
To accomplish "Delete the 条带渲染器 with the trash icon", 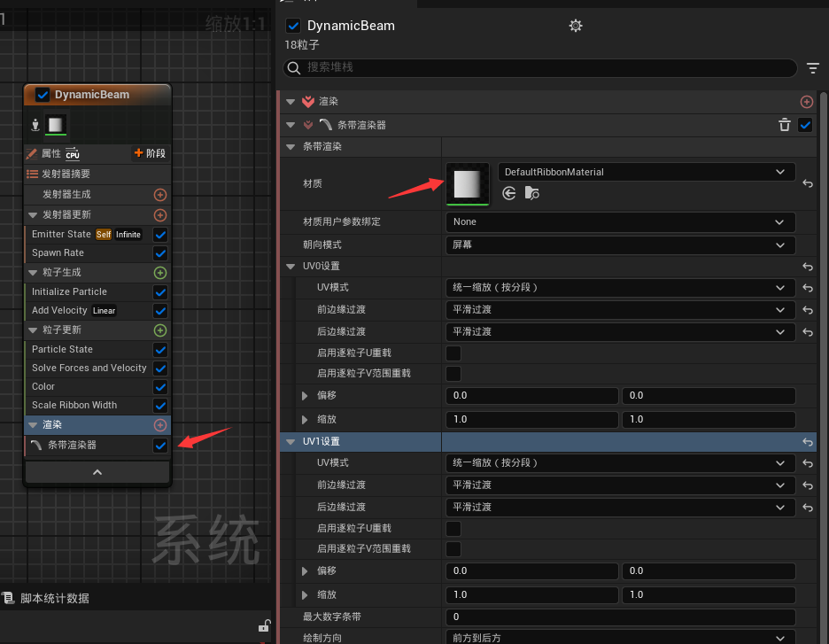I will tap(785, 125).
